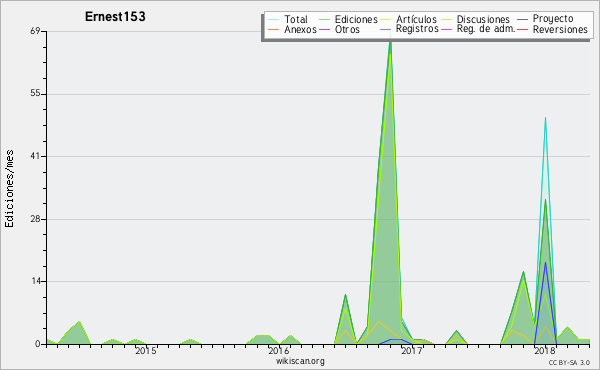
Task: Click the CC BY-SA 3.0 license text
Action: pyautogui.click(x=569, y=362)
